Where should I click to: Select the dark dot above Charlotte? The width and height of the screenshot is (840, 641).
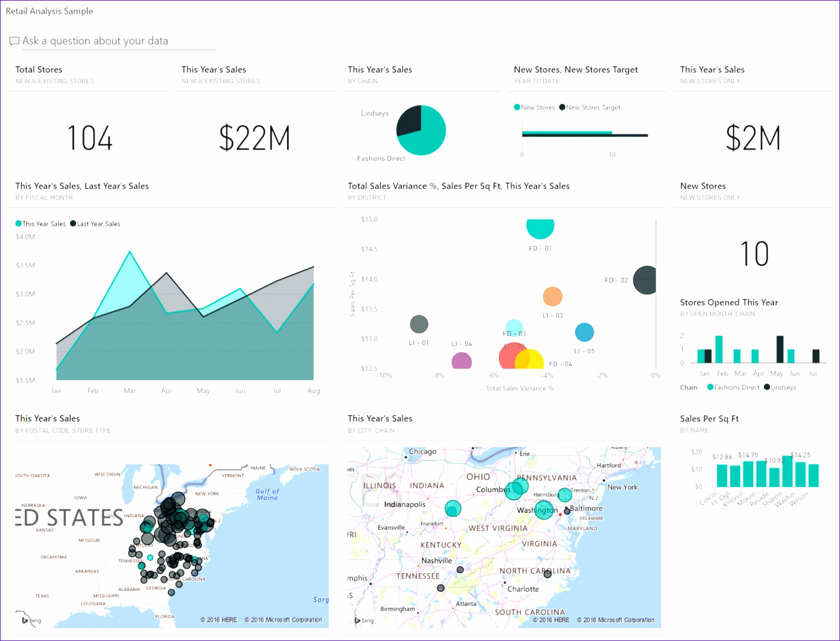[x=547, y=574]
